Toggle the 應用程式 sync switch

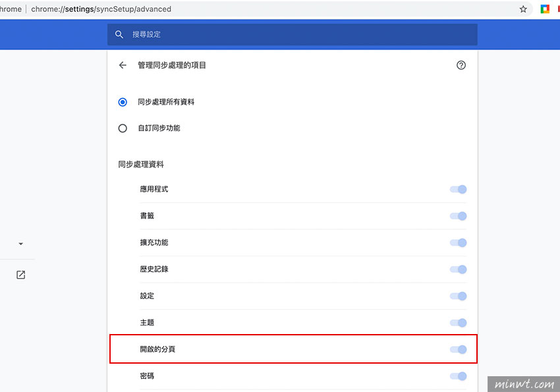(459, 189)
